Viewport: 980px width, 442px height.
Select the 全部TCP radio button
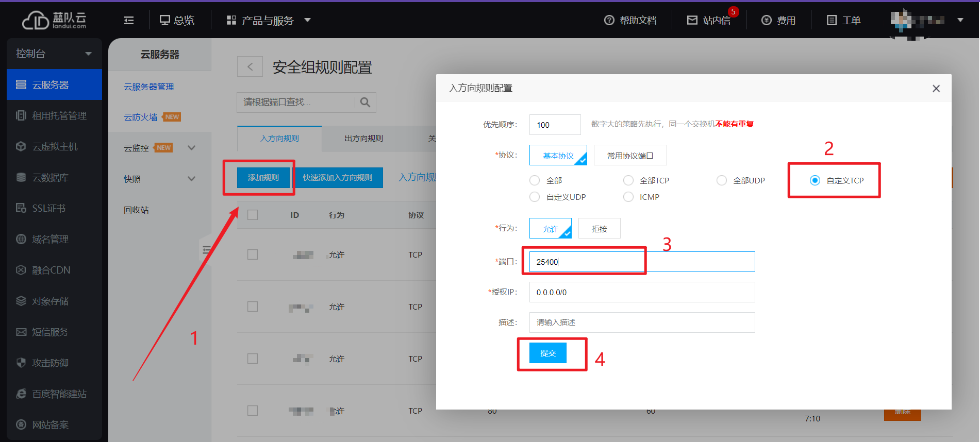pyautogui.click(x=628, y=180)
